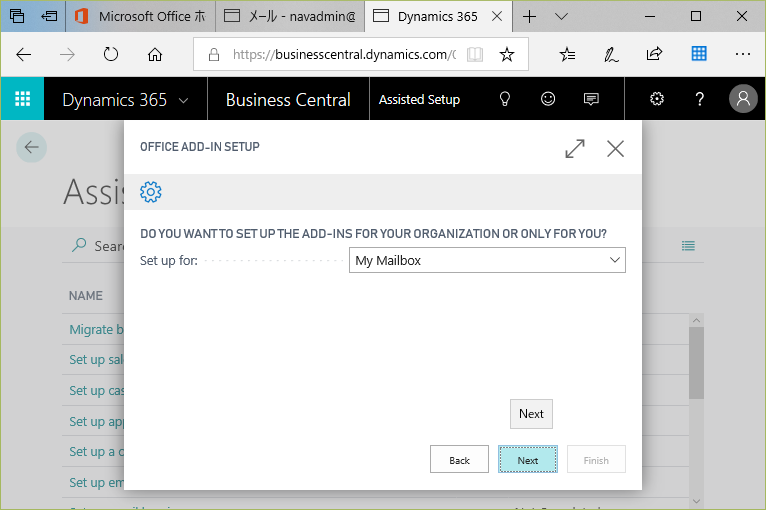The image size is (766, 510).
Task: Open a new browser tab
Action: (530, 17)
